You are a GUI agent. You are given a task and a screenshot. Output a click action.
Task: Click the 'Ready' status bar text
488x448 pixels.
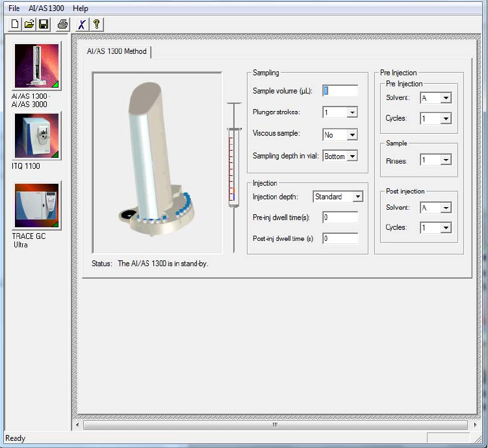pyautogui.click(x=15, y=438)
